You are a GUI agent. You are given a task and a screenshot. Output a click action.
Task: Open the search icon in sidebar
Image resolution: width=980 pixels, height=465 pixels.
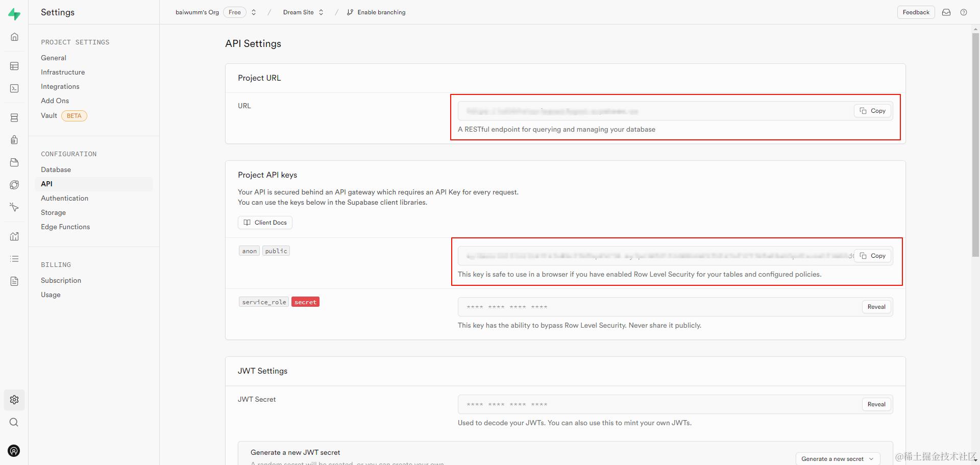(14, 422)
